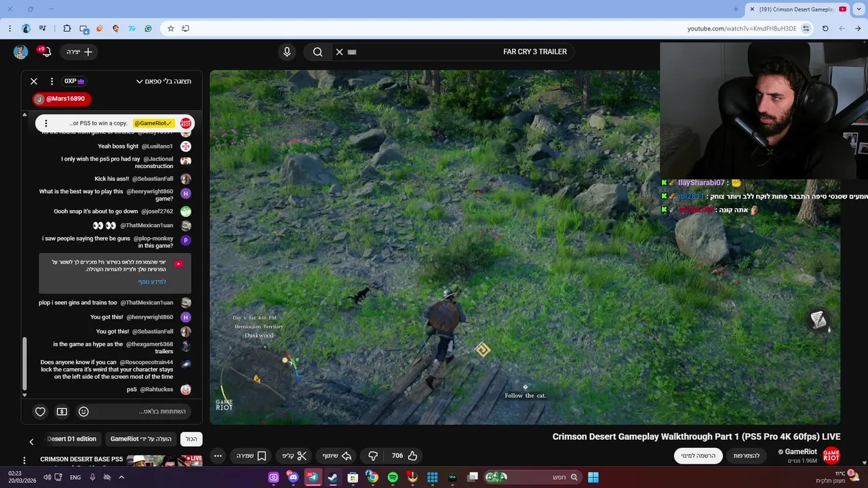Open the CRIMSON DESERT BASE PS5 video thumbnail

pos(165,461)
